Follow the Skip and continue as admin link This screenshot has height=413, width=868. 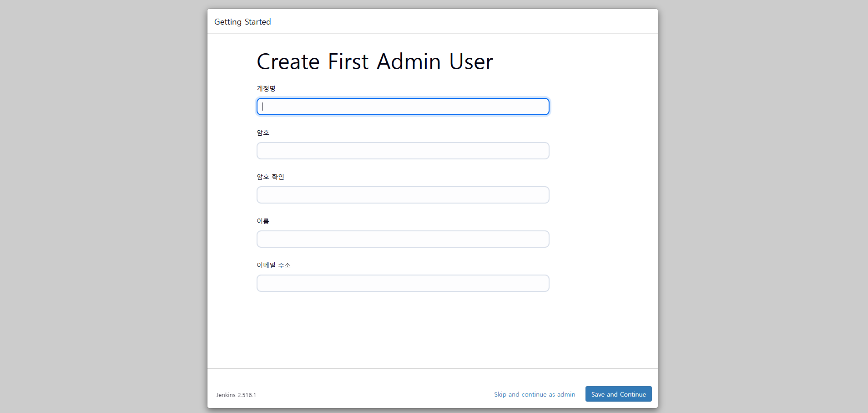(535, 394)
